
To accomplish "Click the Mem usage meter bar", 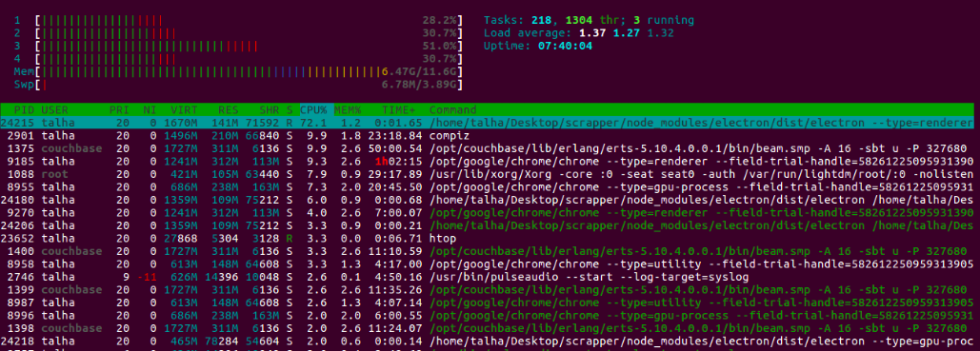I will 249,72.
